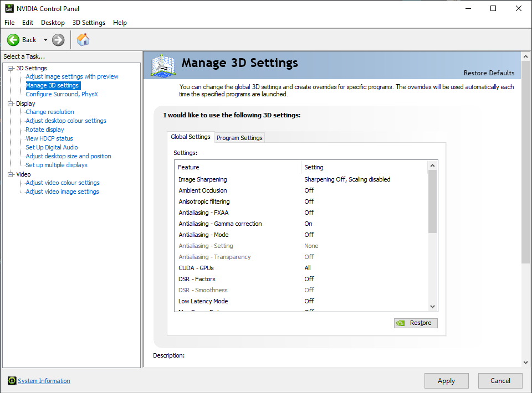Open the System Information link

pyautogui.click(x=44, y=381)
